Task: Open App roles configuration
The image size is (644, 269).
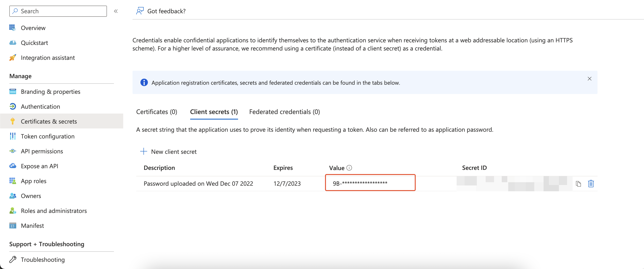Action: pyautogui.click(x=33, y=181)
